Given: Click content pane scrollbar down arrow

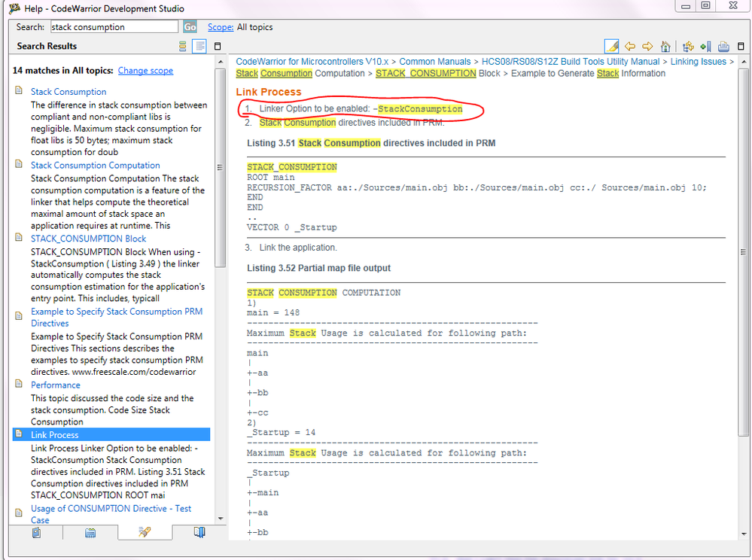Looking at the screenshot, I should (x=744, y=534).
